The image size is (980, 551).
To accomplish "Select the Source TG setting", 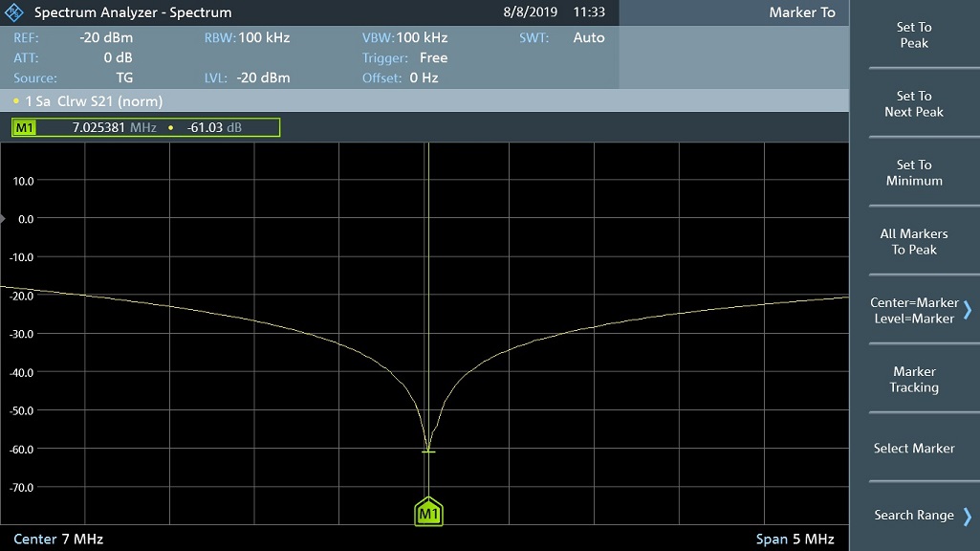I will (124, 77).
